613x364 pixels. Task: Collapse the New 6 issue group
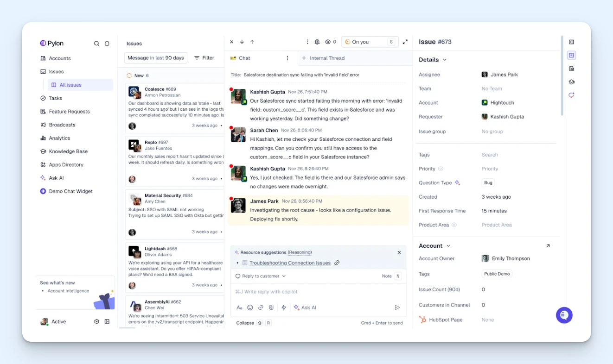138,75
